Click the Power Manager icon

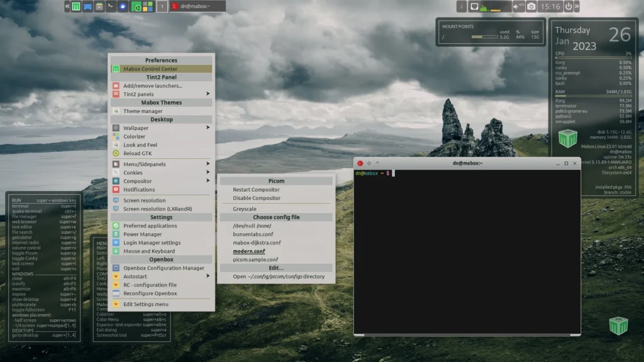[116, 234]
